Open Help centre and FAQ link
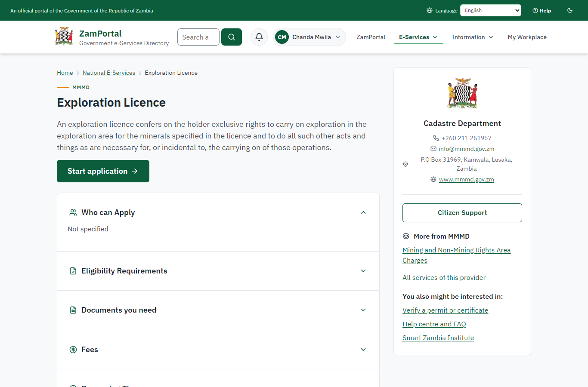This screenshot has width=588, height=387. [x=434, y=324]
